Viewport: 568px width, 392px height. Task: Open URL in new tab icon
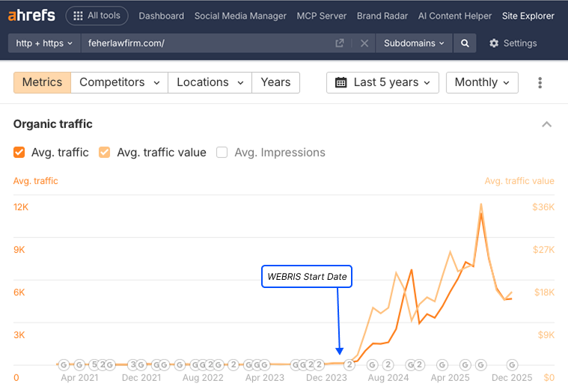tap(340, 43)
